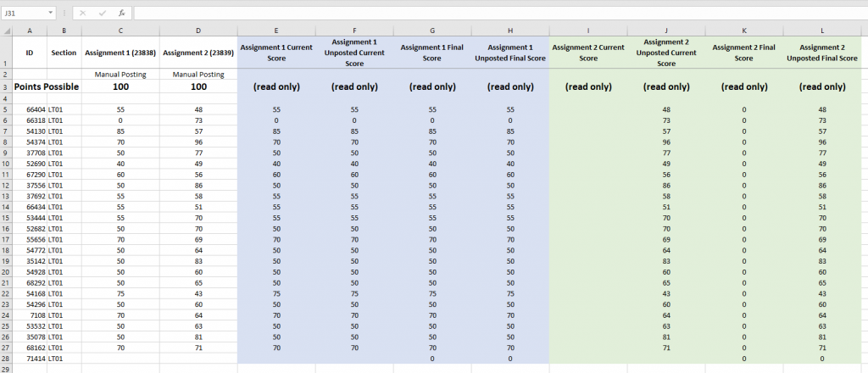Select row 28 header
868x373 pixels.
(5, 359)
